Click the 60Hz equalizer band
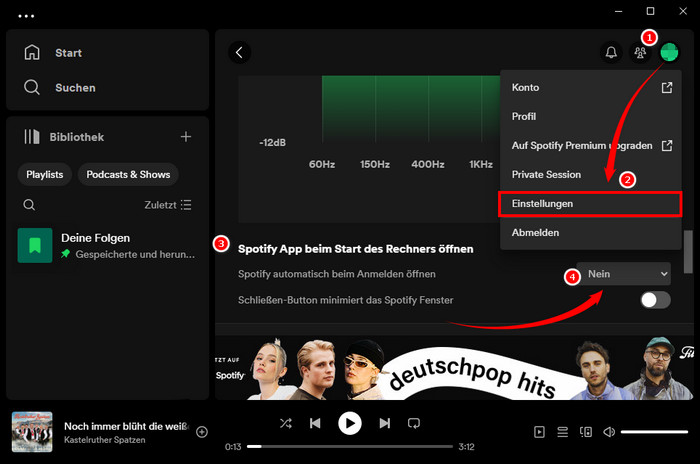 tap(322, 164)
